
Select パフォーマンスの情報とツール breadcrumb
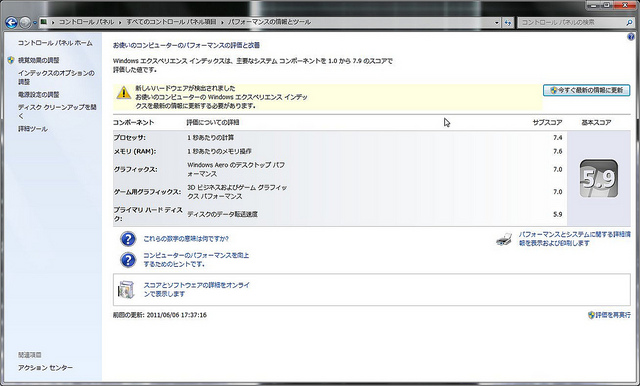point(269,22)
